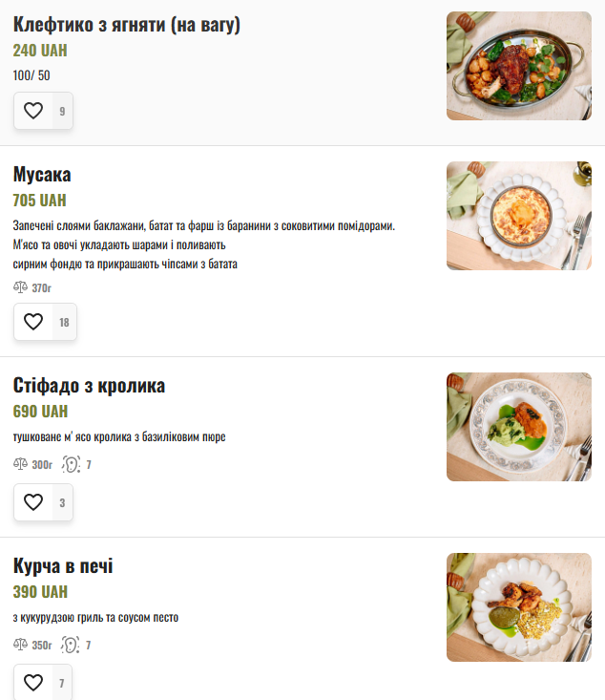Tap the heart under Курча в печі
605x700 pixels.
pyautogui.click(x=33, y=683)
